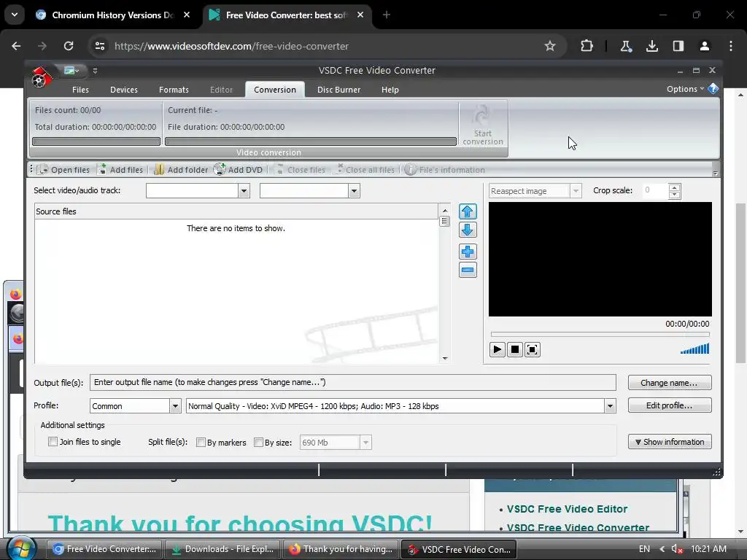Click Open files in the toolbar
747x560 pixels.
tap(63, 169)
